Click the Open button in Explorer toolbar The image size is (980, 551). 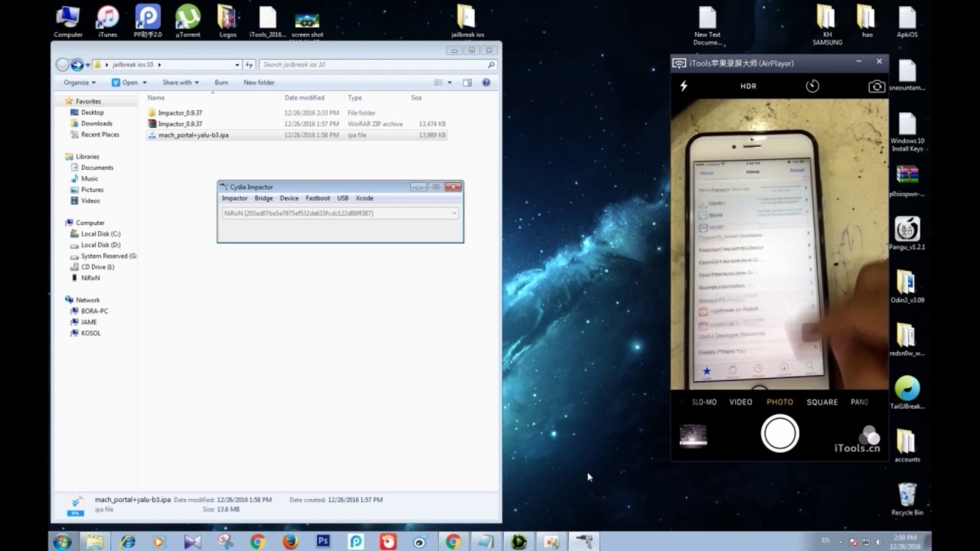point(126,83)
